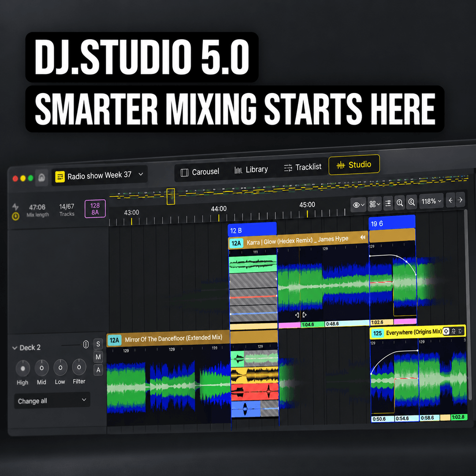Click the Studio waveform icon
This screenshot has width=476, height=476.
(341, 165)
